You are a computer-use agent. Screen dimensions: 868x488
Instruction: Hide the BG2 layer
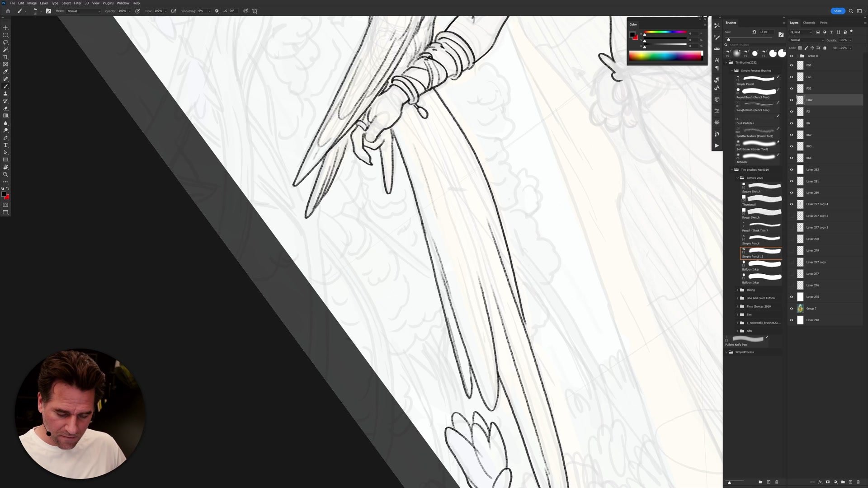pos(791,135)
